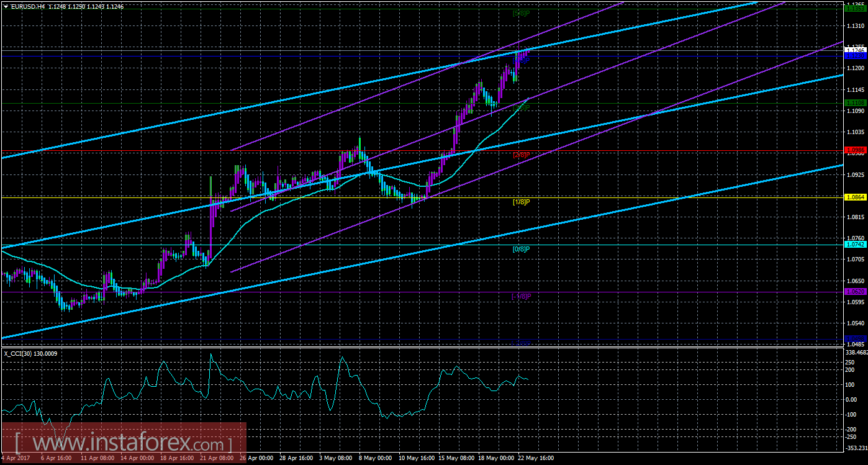
Task: Click the 1.1200 value on price axis
Action: (x=855, y=68)
